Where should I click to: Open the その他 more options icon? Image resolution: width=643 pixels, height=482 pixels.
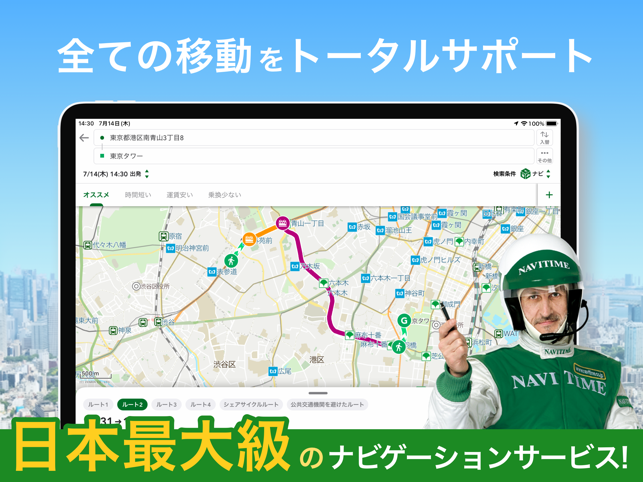click(x=544, y=156)
